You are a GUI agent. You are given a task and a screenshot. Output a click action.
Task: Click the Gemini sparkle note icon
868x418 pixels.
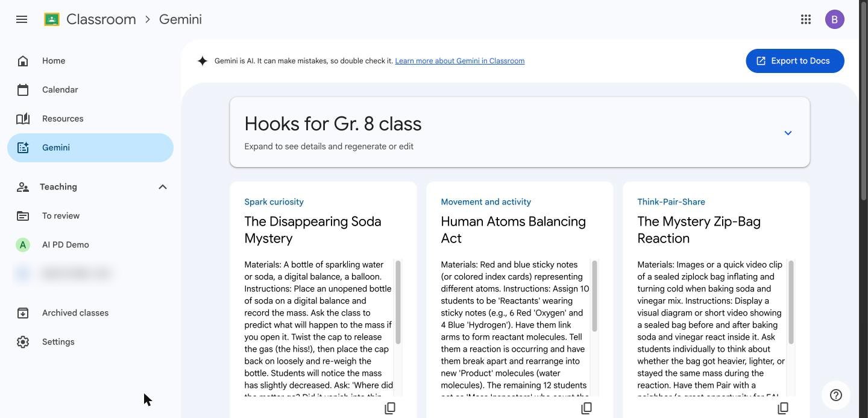[23, 148]
